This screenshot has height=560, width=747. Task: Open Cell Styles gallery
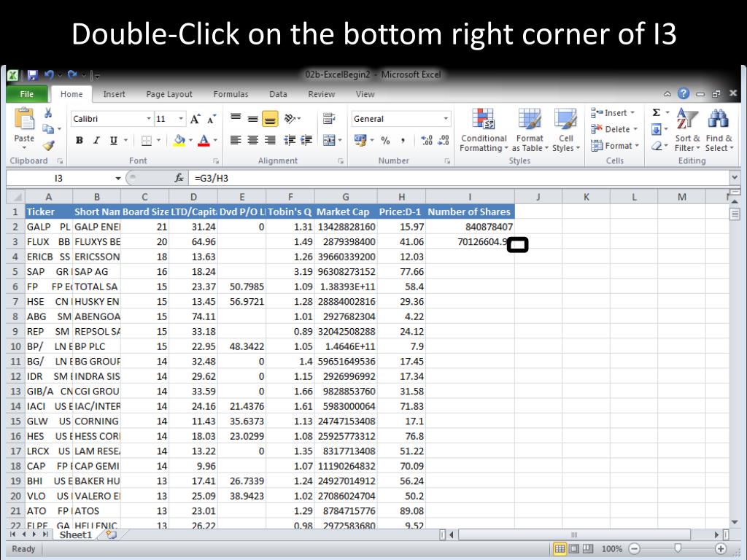click(566, 130)
